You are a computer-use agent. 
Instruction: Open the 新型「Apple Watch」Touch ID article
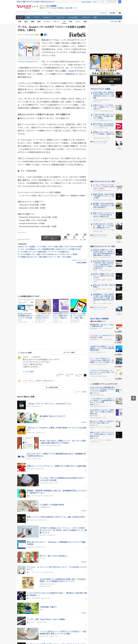click(46, 619)
